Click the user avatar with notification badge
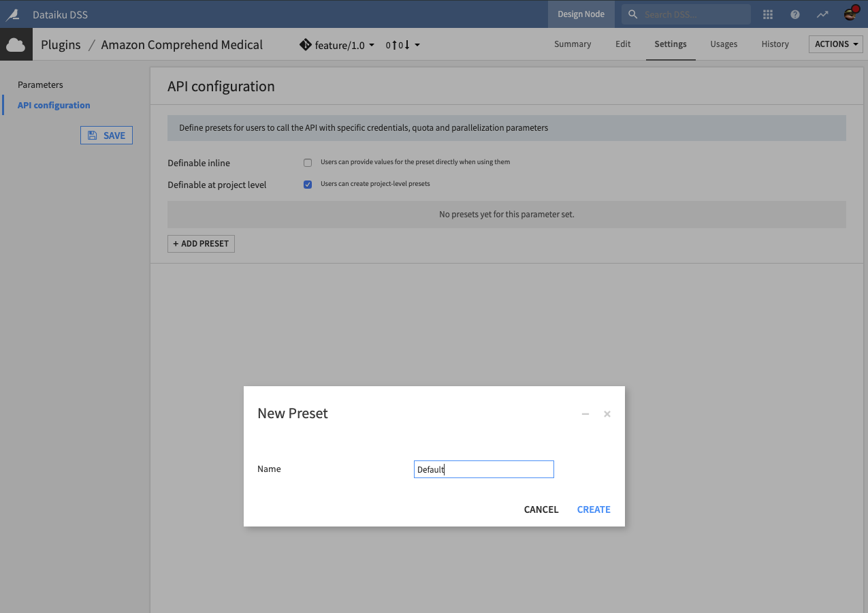 [850, 14]
